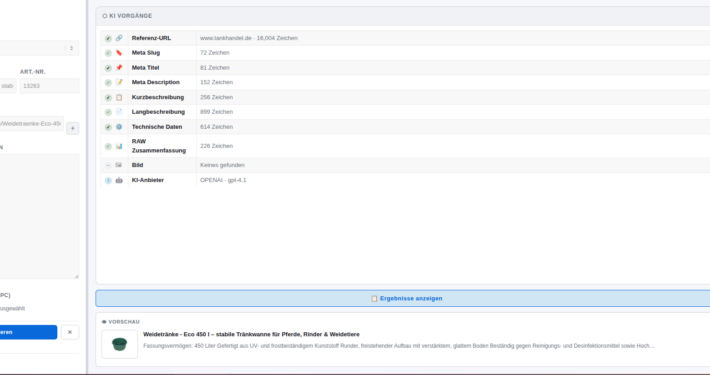
Task: Click the OPENAI - gpt-4.1 value
Action: (x=223, y=180)
